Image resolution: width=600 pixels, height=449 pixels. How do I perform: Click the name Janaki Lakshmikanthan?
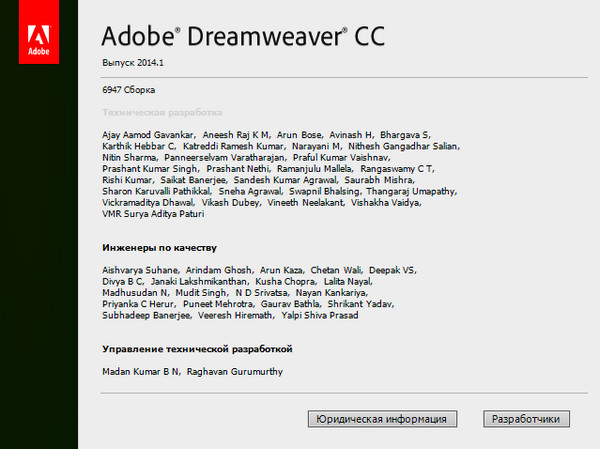click(199, 282)
